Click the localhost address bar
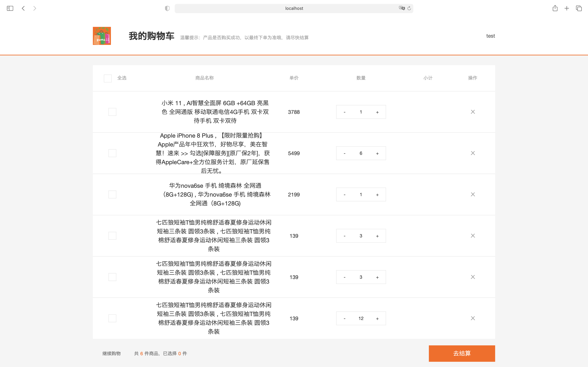 click(x=294, y=8)
